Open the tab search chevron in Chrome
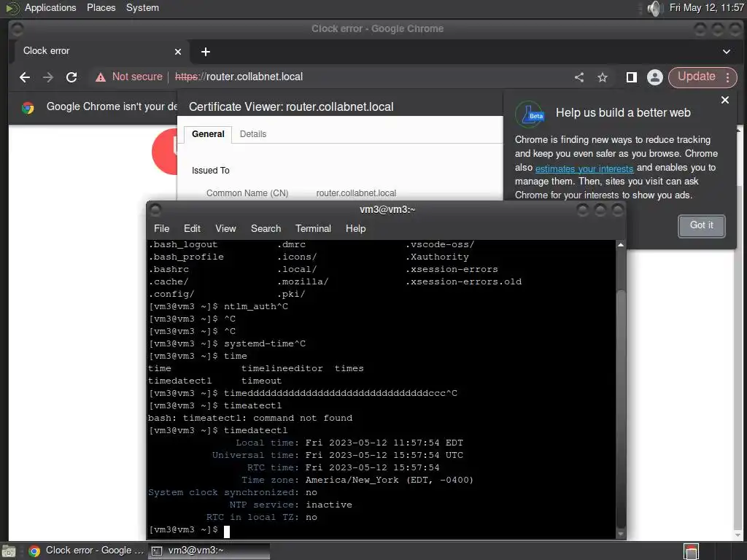Image resolution: width=747 pixels, height=560 pixels. (x=727, y=52)
